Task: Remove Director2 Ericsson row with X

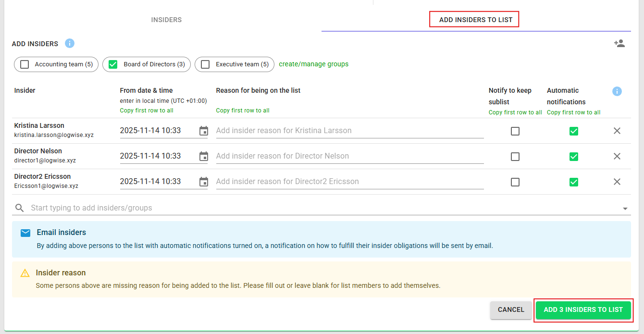Action: point(617,182)
